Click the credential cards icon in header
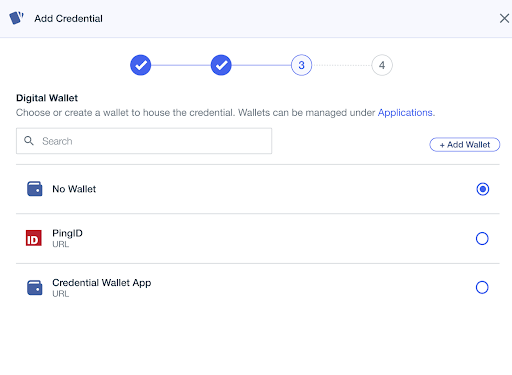Image resolution: width=512 pixels, height=375 pixels. [16, 18]
